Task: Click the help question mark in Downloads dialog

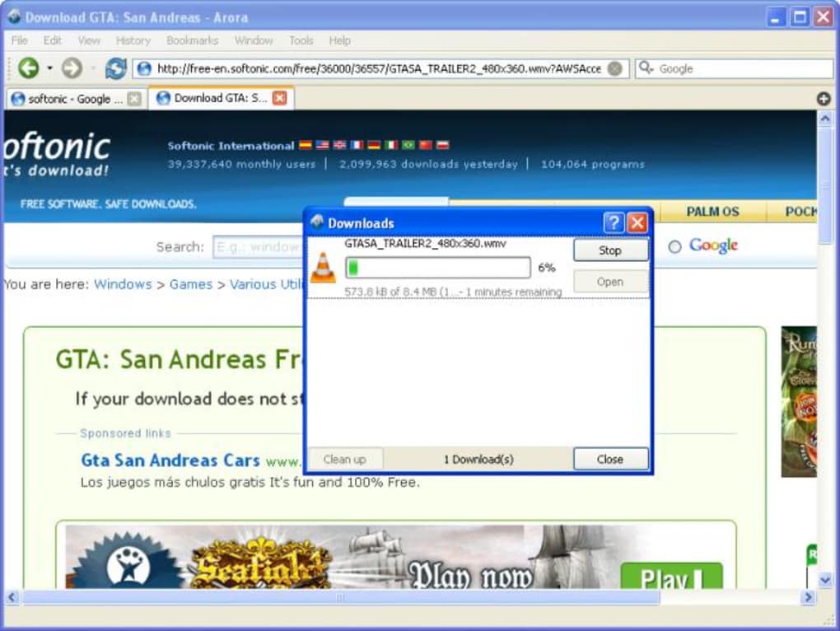Action: 614,222
